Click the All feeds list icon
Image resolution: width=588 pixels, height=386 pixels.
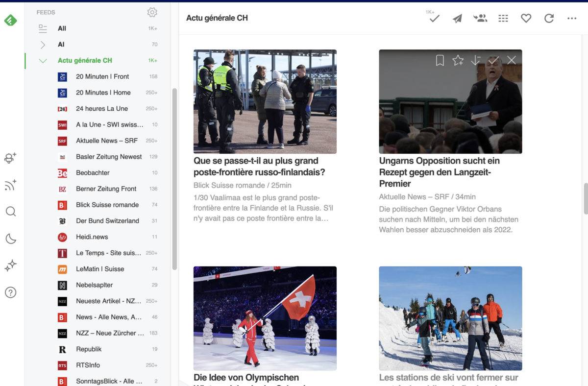pyautogui.click(x=43, y=28)
